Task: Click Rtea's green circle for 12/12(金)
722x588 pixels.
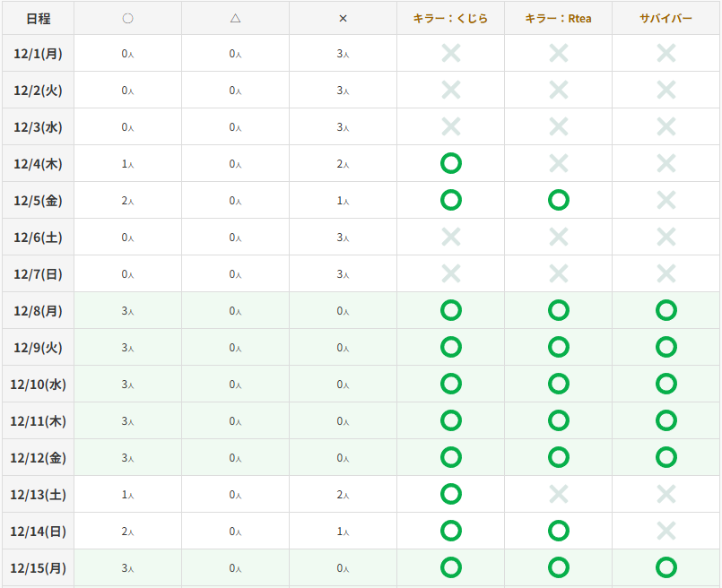Action: click(559, 457)
